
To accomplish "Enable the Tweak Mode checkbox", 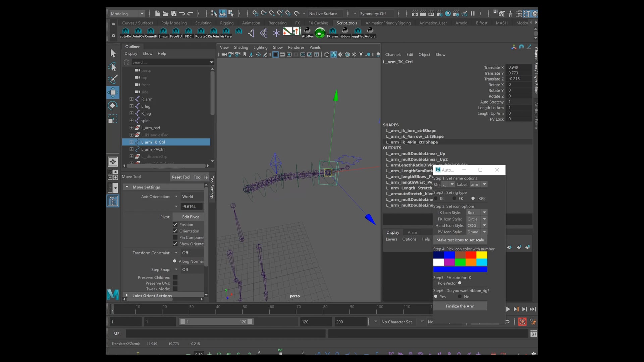I will click(175, 289).
